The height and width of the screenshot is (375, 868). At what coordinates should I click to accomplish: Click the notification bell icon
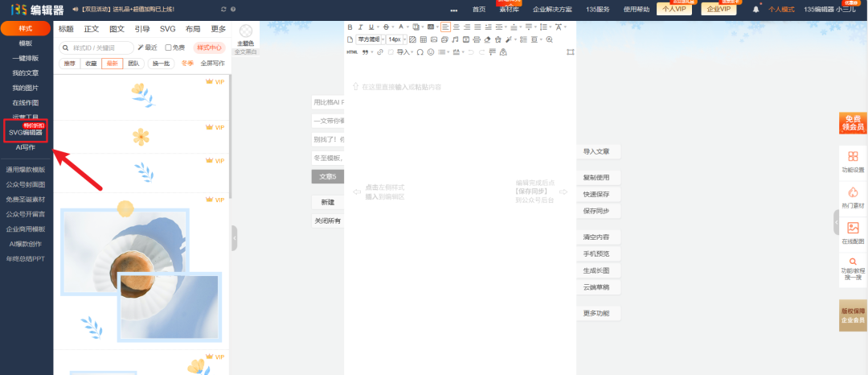(x=755, y=9)
